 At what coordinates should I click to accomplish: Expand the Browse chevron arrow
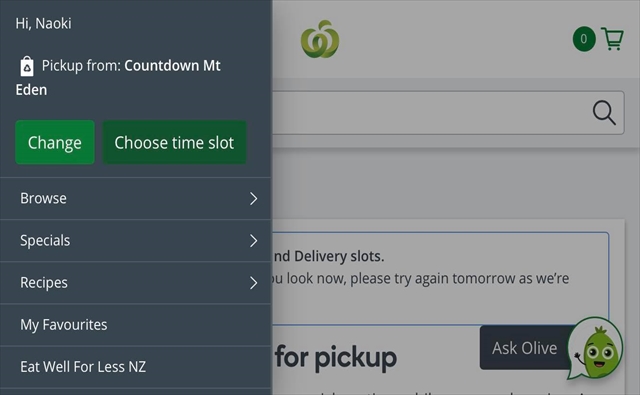coord(253,199)
